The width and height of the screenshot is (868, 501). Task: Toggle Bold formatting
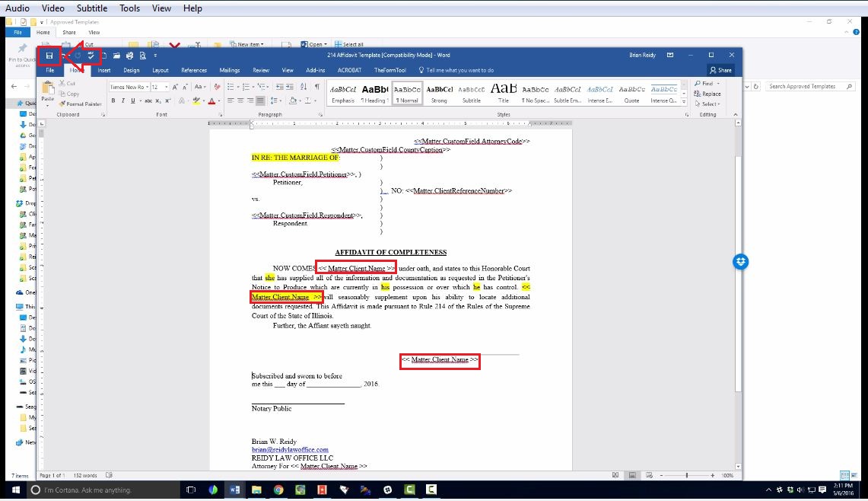113,101
